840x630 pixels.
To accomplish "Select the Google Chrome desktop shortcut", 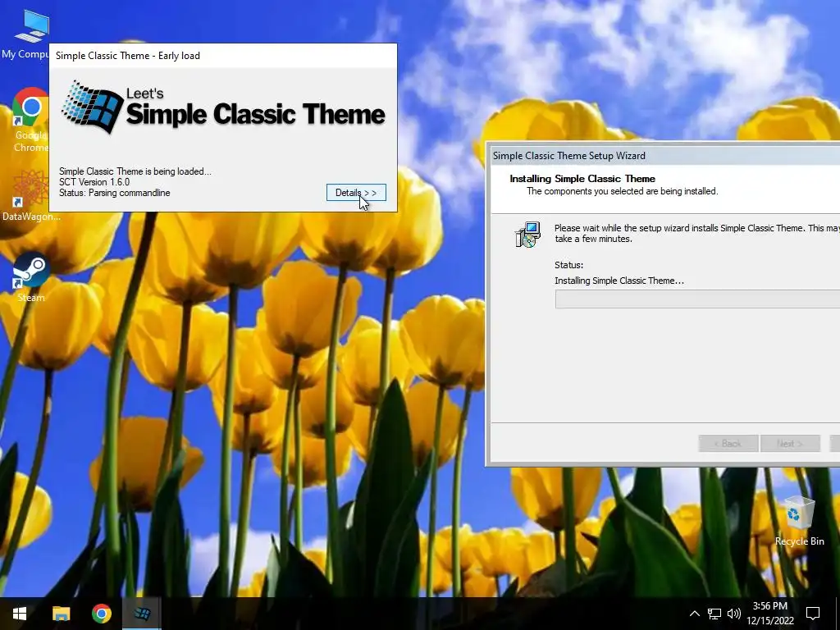I will coord(30,120).
